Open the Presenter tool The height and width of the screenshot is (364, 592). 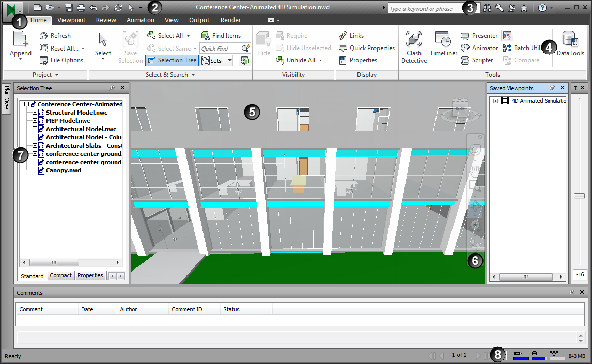[x=479, y=36]
